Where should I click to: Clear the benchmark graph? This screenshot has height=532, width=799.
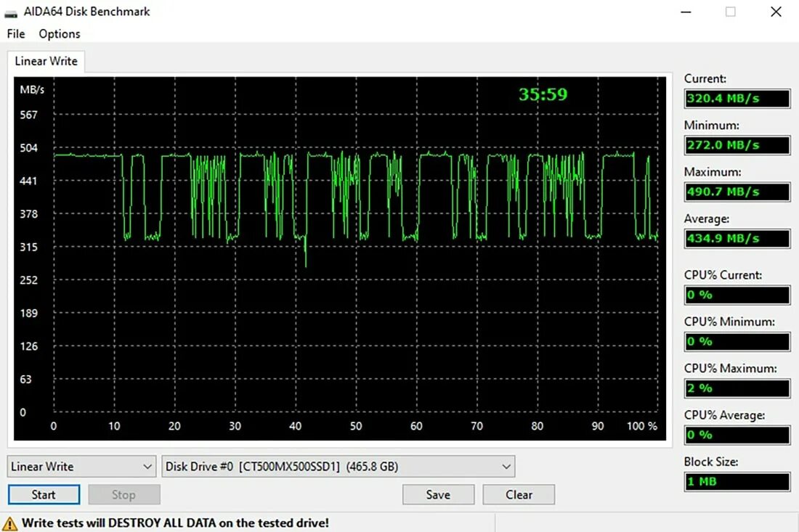pyautogui.click(x=519, y=494)
